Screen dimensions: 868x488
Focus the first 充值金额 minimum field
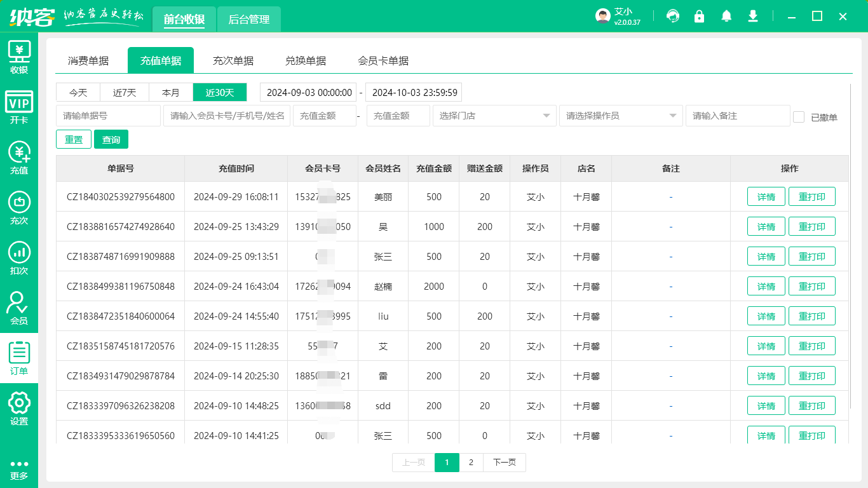325,116
